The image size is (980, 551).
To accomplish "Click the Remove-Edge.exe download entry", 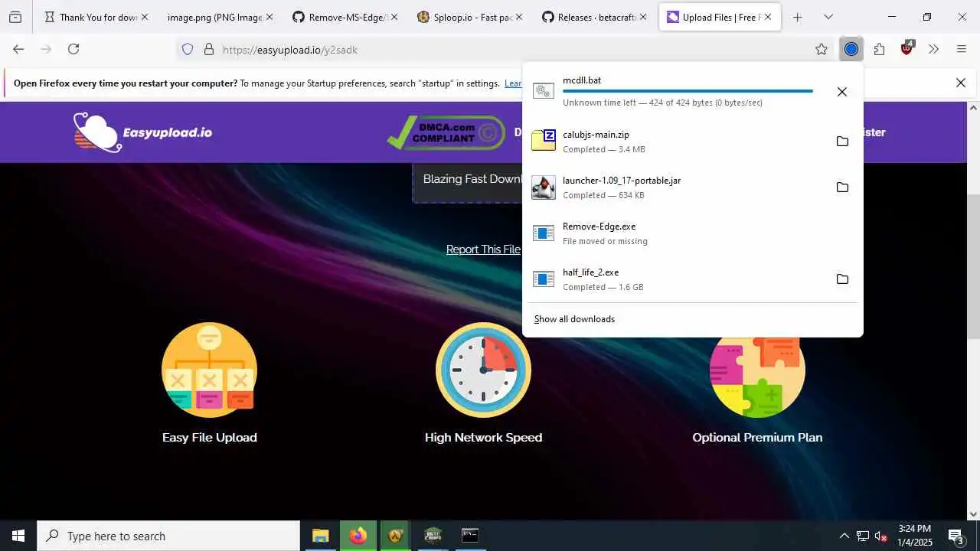I will tap(692, 233).
